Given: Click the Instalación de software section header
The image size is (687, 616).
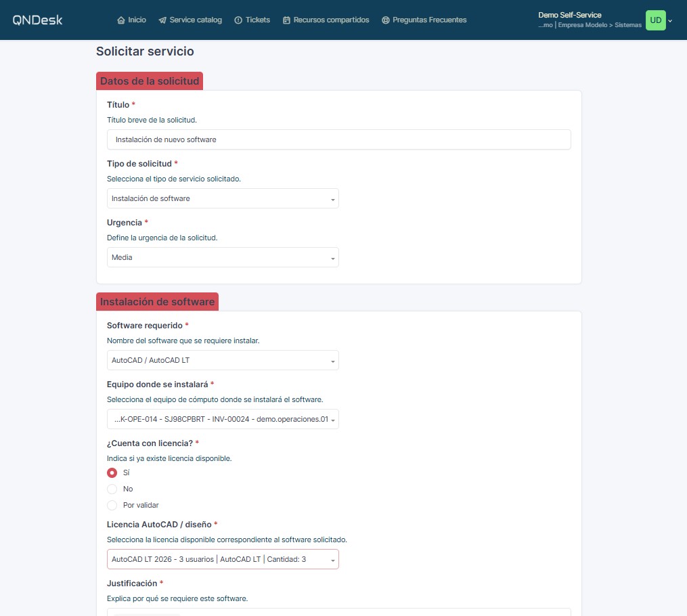Looking at the screenshot, I should [x=157, y=302].
